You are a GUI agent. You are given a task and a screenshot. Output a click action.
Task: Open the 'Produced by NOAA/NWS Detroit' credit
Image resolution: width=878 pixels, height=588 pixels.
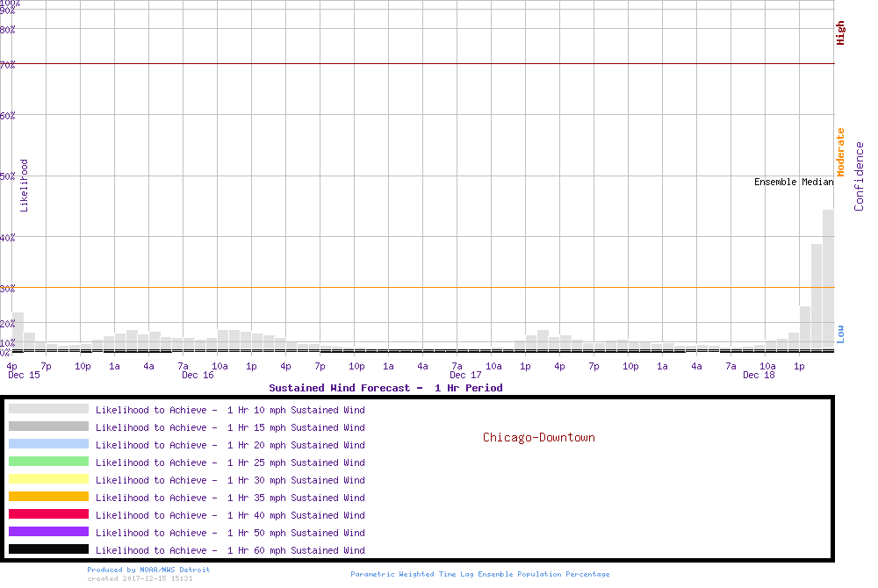tap(148, 570)
